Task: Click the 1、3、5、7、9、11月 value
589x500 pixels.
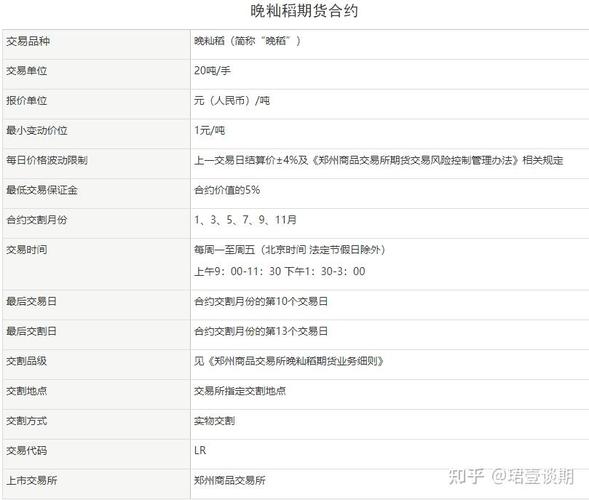Action: [245, 220]
